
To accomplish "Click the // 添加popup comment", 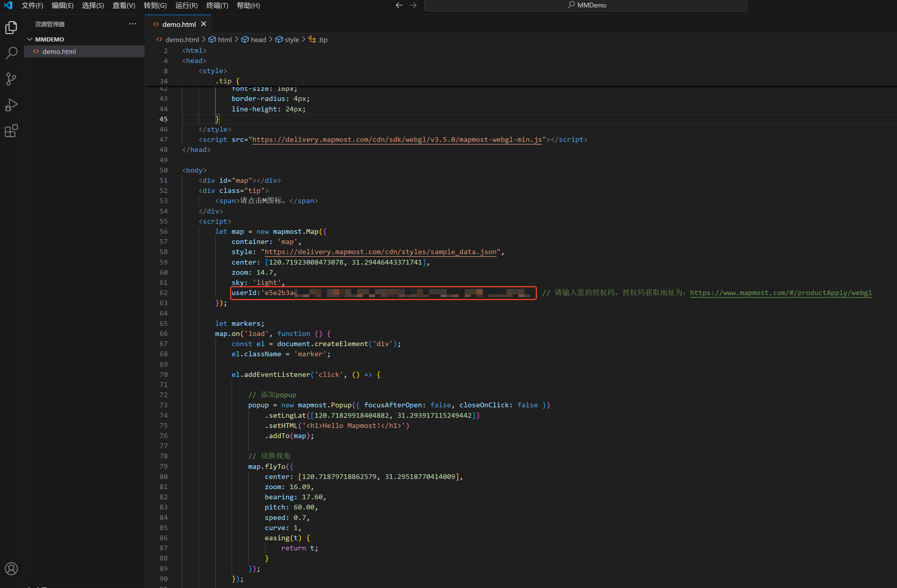I will (x=272, y=395).
